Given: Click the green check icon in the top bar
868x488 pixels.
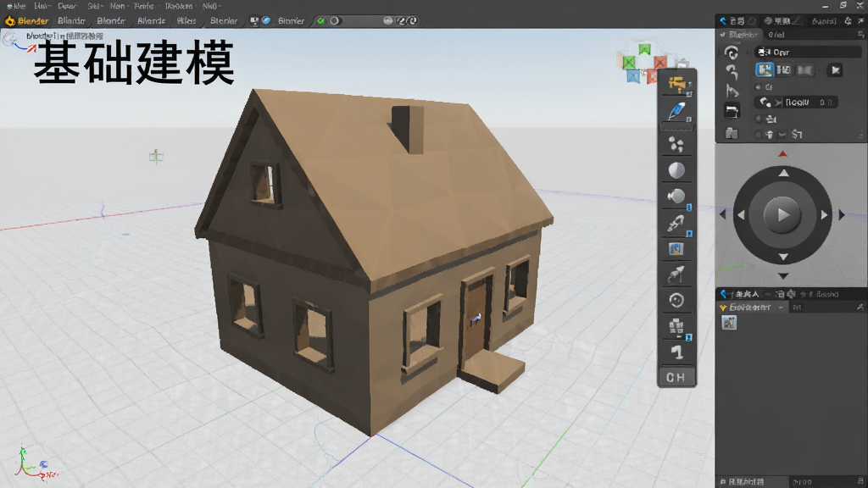Looking at the screenshot, I should point(321,21).
